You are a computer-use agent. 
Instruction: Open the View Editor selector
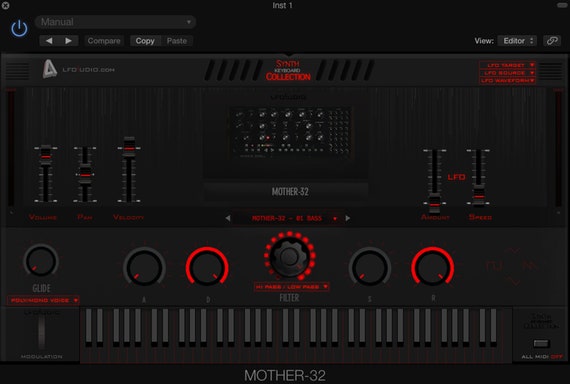pyautogui.click(x=517, y=41)
